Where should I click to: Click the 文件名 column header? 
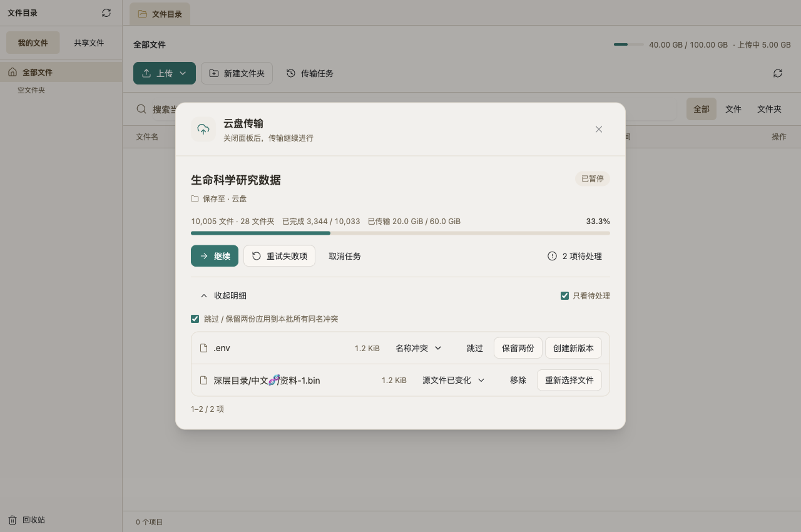[147, 136]
